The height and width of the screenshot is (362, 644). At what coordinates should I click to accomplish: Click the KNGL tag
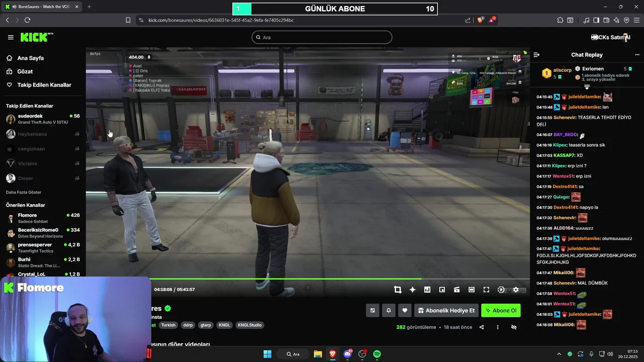point(224,325)
